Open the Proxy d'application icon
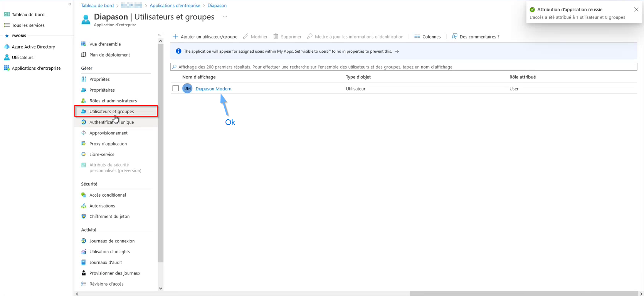This screenshot has width=644, height=296. (x=84, y=144)
